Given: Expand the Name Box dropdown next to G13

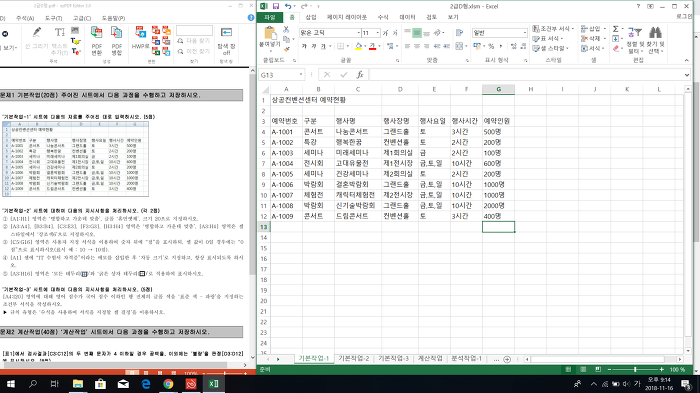Looking at the screenshot, I should point(301,75).
